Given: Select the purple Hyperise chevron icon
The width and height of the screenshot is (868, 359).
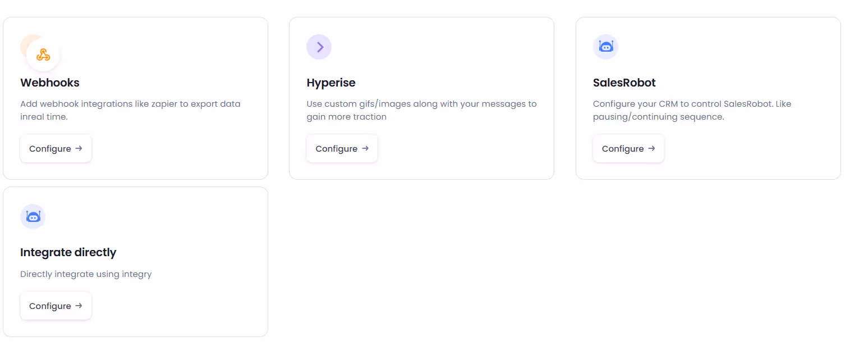Looking at the screenshot, I should point(319,47).
